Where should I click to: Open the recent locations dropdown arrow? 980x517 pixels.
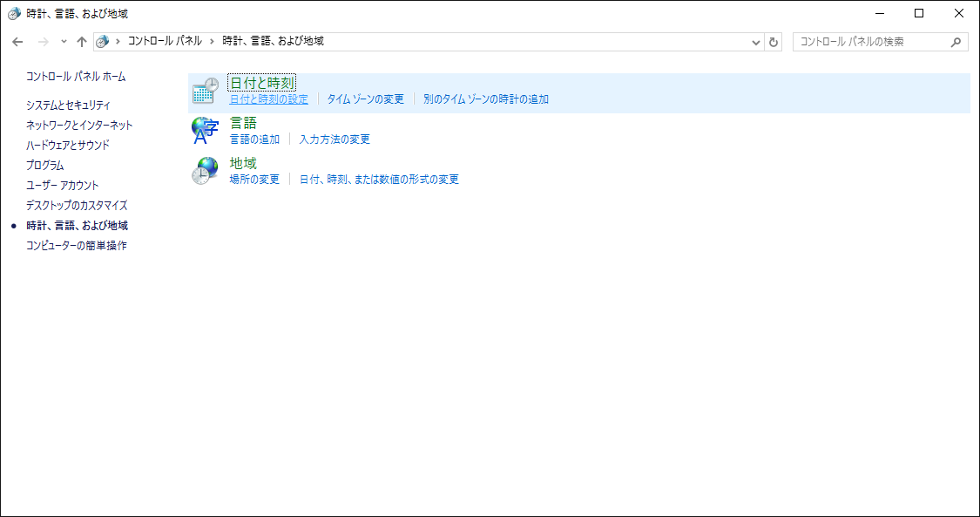click(x=64, y=42)
